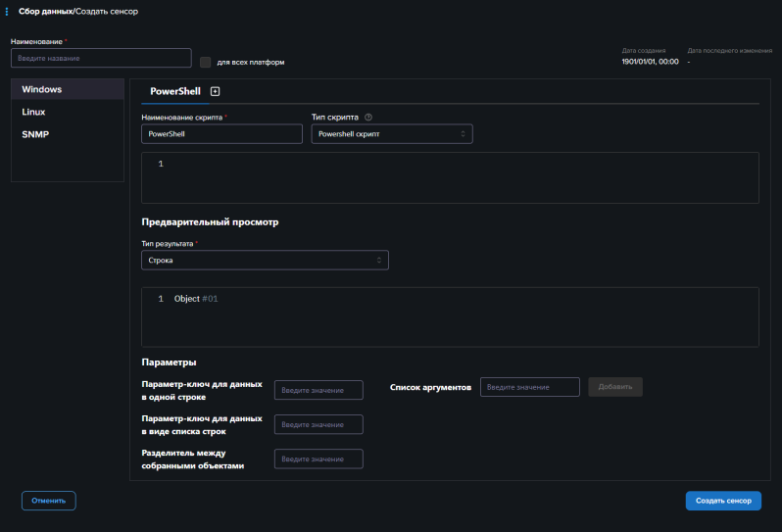Expand the Тип результата dropdown

pyautogui.click(x=265, y=261)
